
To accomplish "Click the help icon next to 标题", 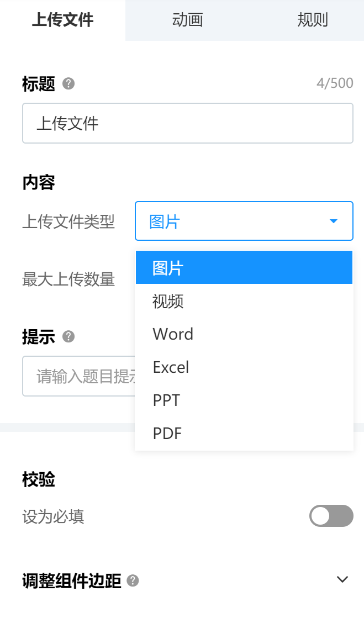I will click(68, 83).
